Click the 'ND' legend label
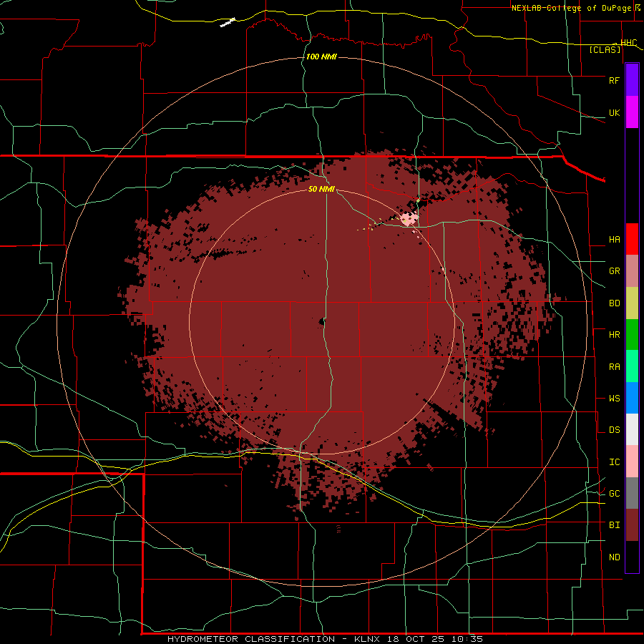Image resolution: width=644 pixels, height=644 pixels. pos(614,557)
